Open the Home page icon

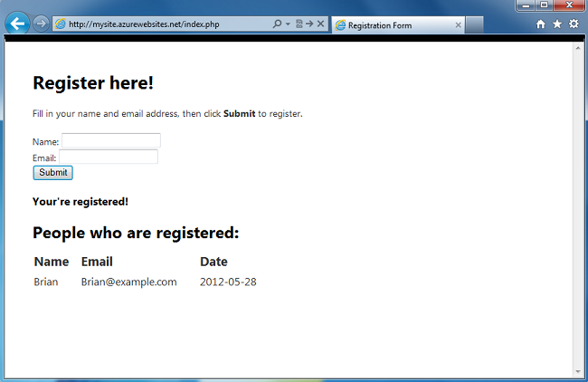point(540,24)
